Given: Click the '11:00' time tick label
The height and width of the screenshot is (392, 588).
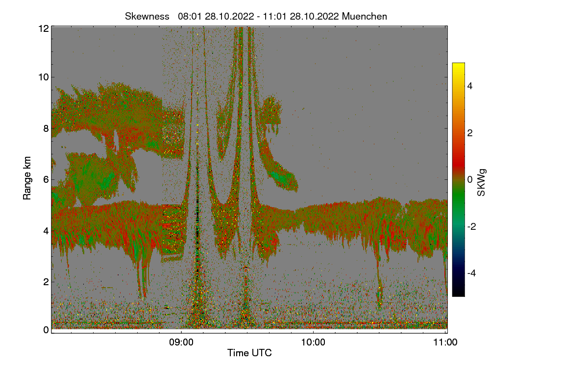Looking at the screenshot, I should tap(446, 343).
